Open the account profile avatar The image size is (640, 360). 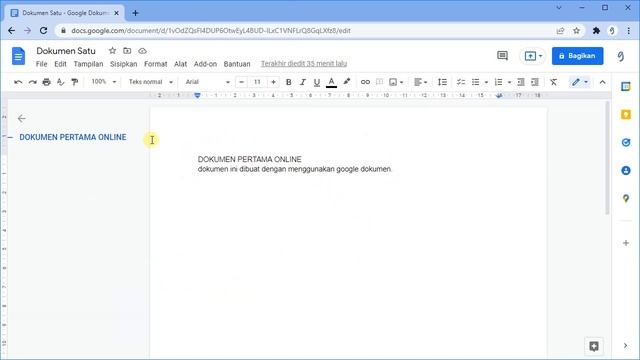(x=621, y=56)
